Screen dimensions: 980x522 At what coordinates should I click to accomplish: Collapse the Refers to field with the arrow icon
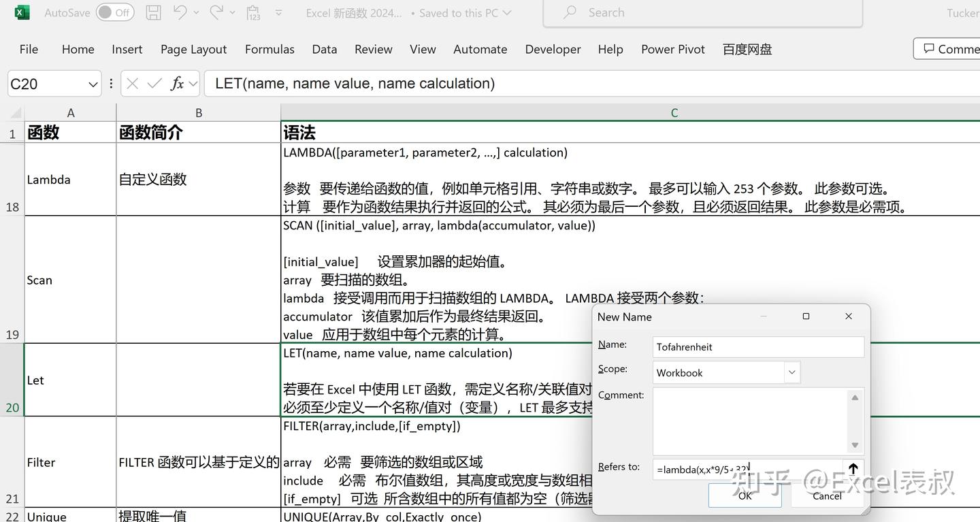[x=853, y=468]
